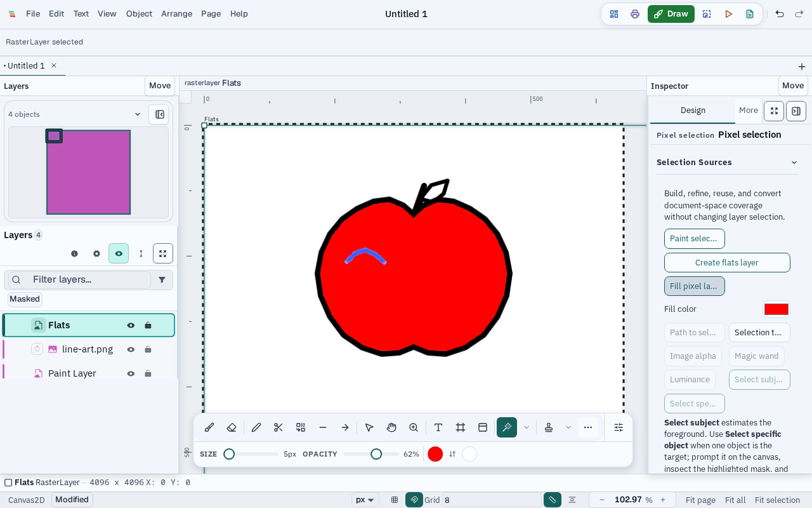Screen dimensions: 812x508
Task: Open the stamp tool options chevron
Action: point(568,427)
